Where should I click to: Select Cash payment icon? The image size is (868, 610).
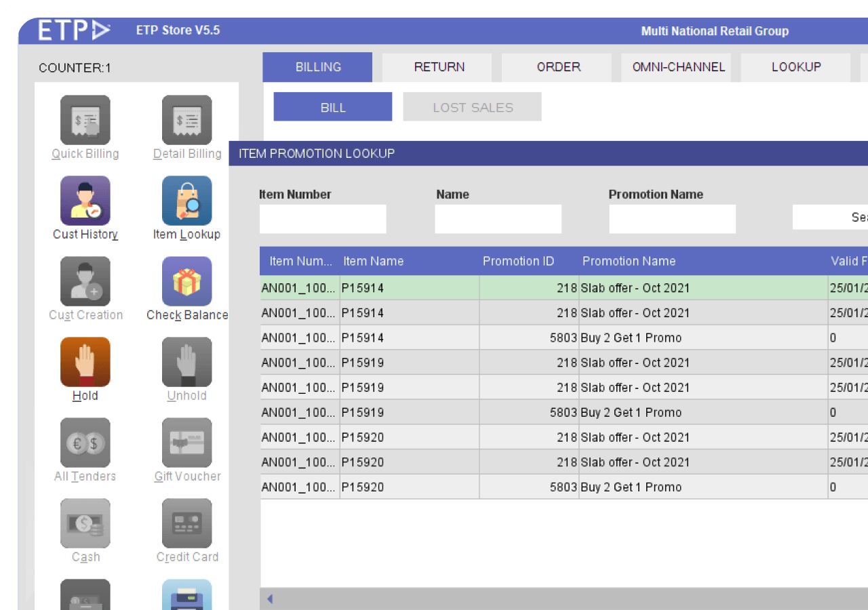(x=85, y=524)
